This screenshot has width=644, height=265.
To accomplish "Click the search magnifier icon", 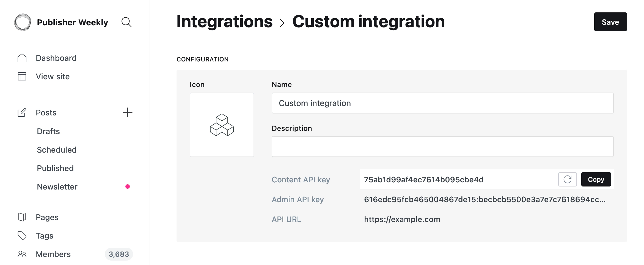I will (126, 22).
